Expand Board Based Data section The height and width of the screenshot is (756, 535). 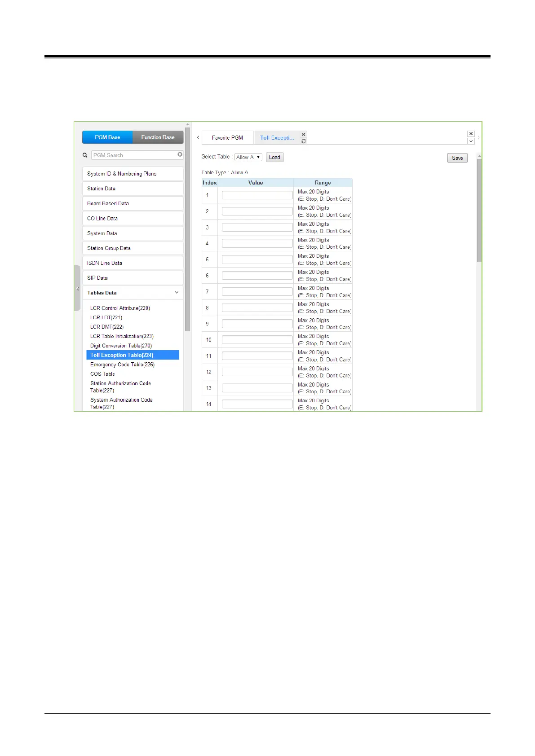point(133,203)
